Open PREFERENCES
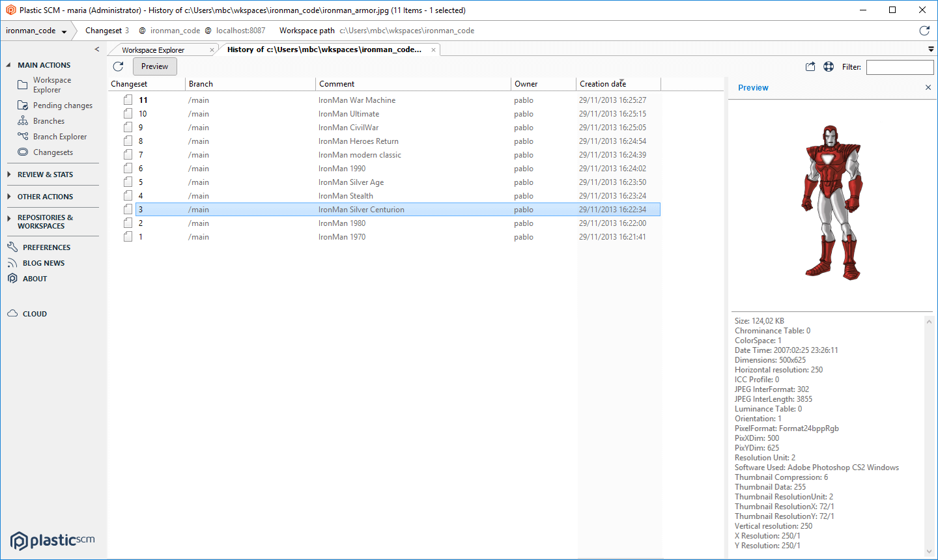This screenshot has width=938, height=560. [x=46, y=247]
